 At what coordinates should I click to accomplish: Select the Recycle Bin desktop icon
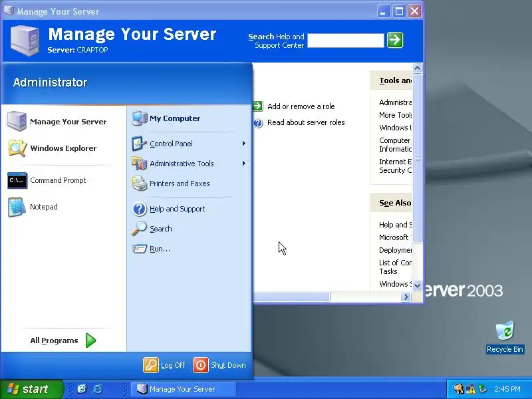505,337
